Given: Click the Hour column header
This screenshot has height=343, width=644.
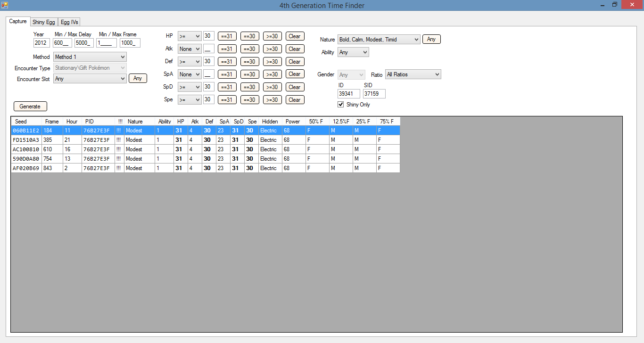Looking at the screenshot, I should coord(72,122).
